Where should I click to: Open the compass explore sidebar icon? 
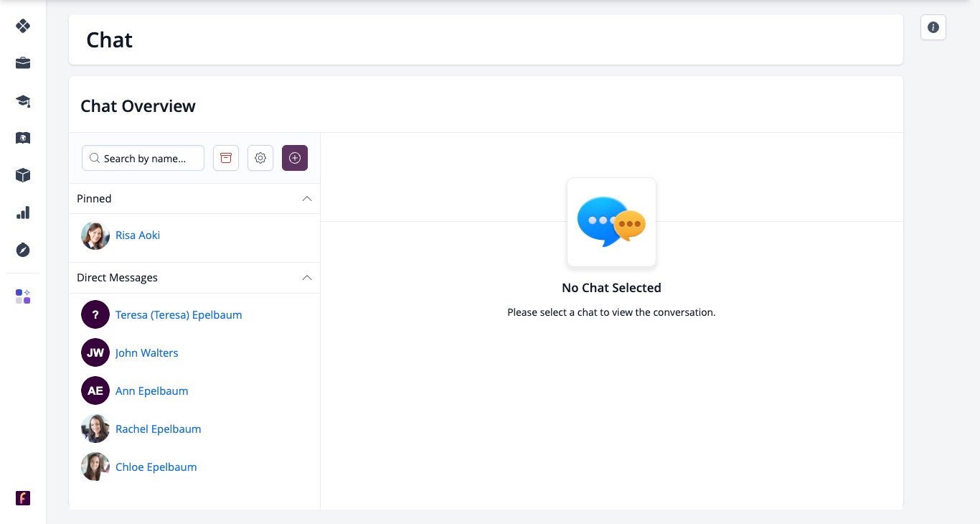(23, 250)
